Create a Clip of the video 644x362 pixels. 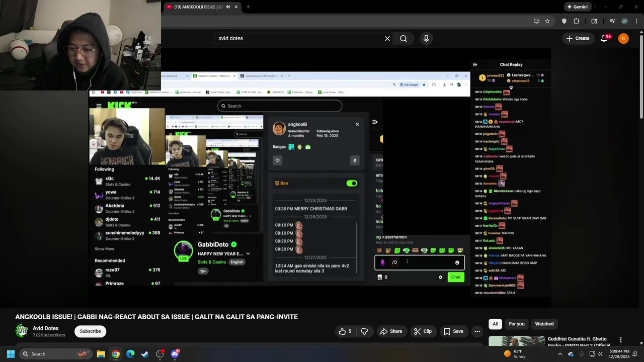(x=423, y=331)
